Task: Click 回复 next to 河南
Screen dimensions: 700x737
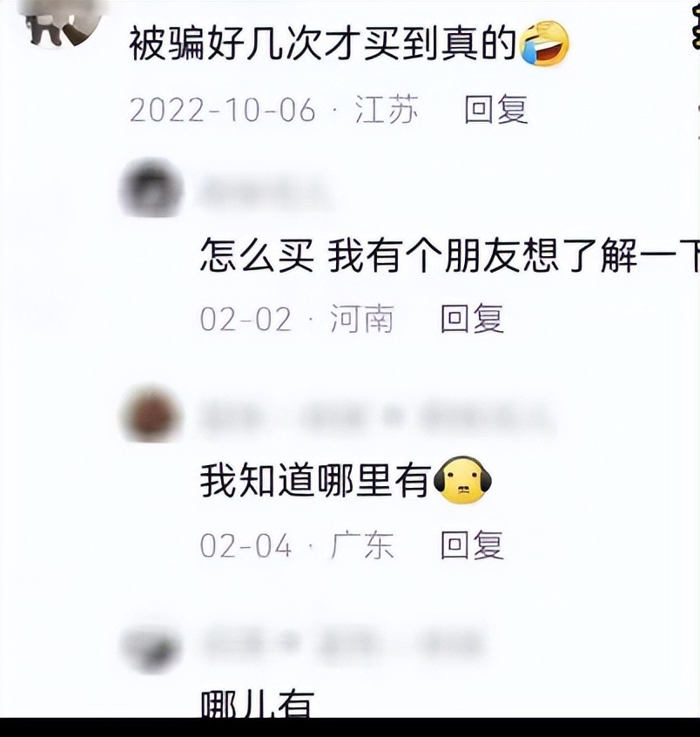Action: (472, 319)
